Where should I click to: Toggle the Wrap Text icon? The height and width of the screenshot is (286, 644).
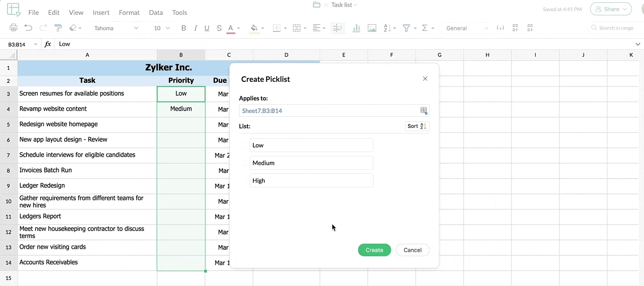click(338, 28)
